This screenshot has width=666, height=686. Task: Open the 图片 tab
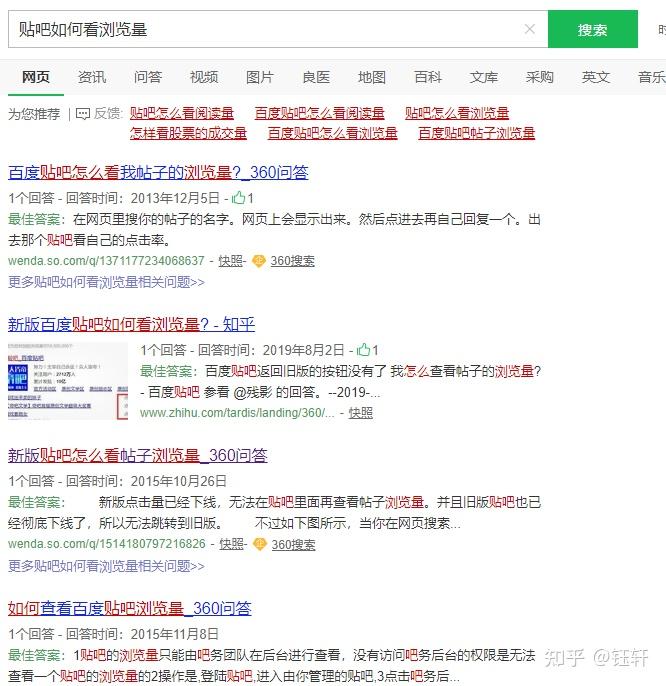click(x=260, y=77)
